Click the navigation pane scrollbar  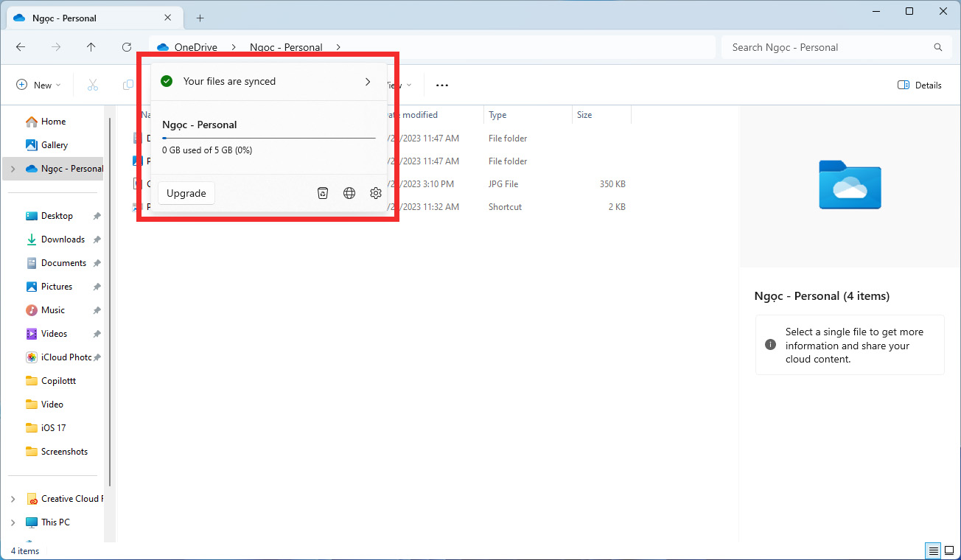(110, 302)
